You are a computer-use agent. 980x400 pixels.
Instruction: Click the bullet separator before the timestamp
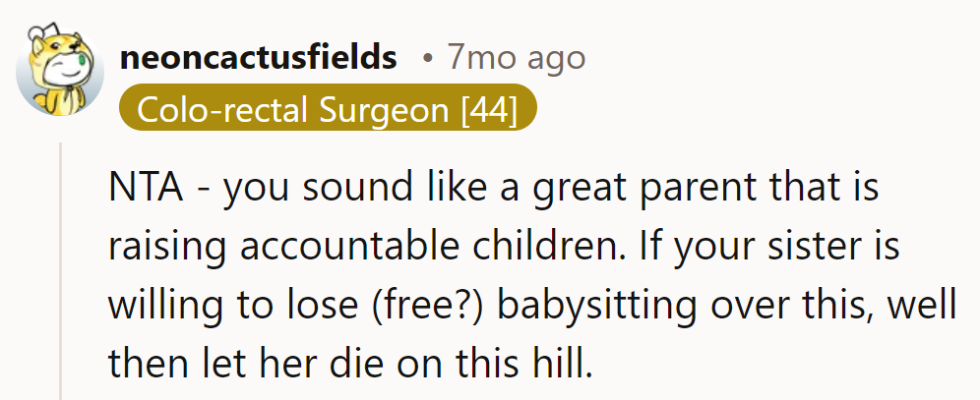425,59
